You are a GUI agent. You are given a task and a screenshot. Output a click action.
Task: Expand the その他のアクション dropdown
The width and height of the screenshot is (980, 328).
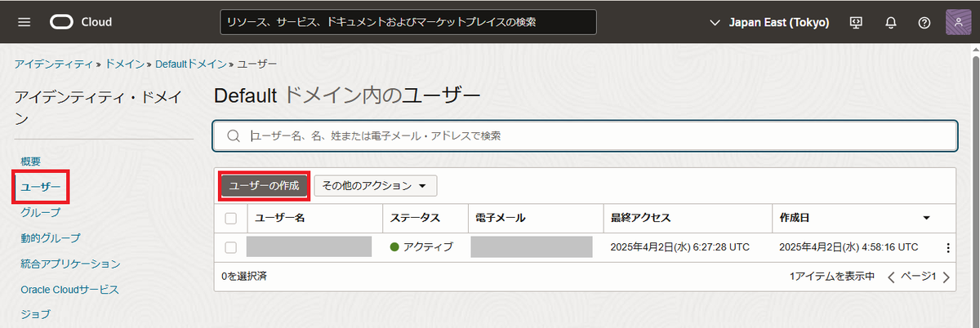click(x=376, y=185)
